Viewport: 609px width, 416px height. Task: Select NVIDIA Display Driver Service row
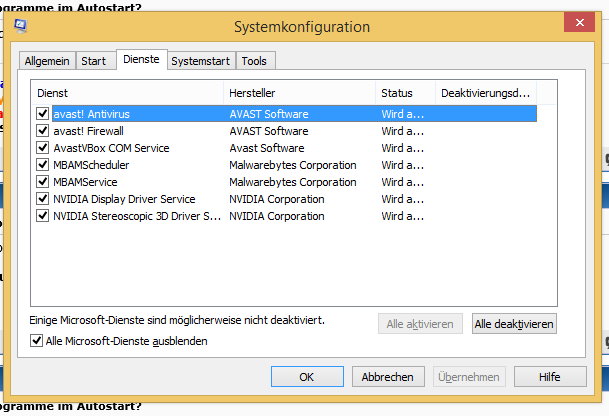coord(286,199)
